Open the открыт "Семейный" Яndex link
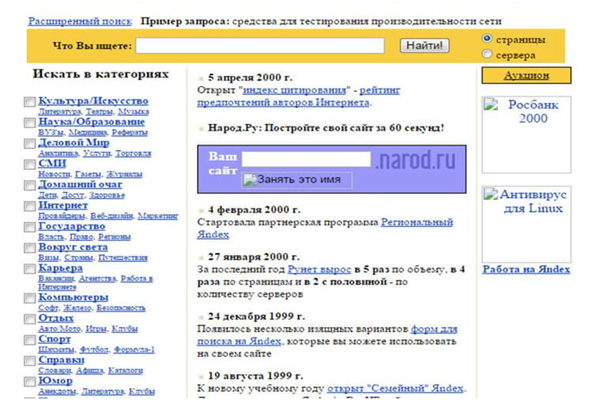This screenshot has width=600, height=400. [x=395, y=389]
